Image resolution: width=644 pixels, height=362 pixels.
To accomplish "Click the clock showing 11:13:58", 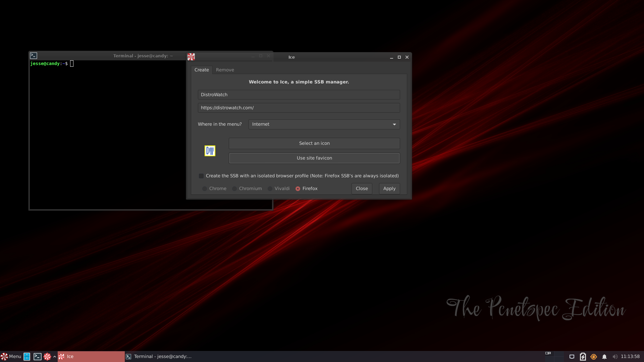I will [630, 356].
